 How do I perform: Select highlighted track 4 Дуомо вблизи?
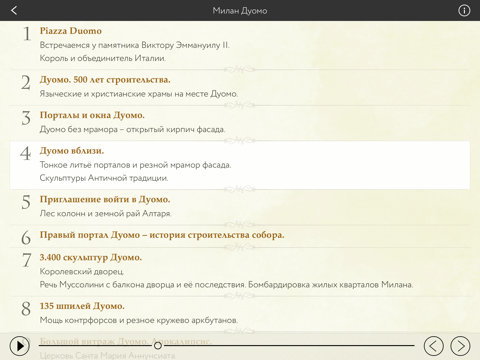click(x=240, y=165)
